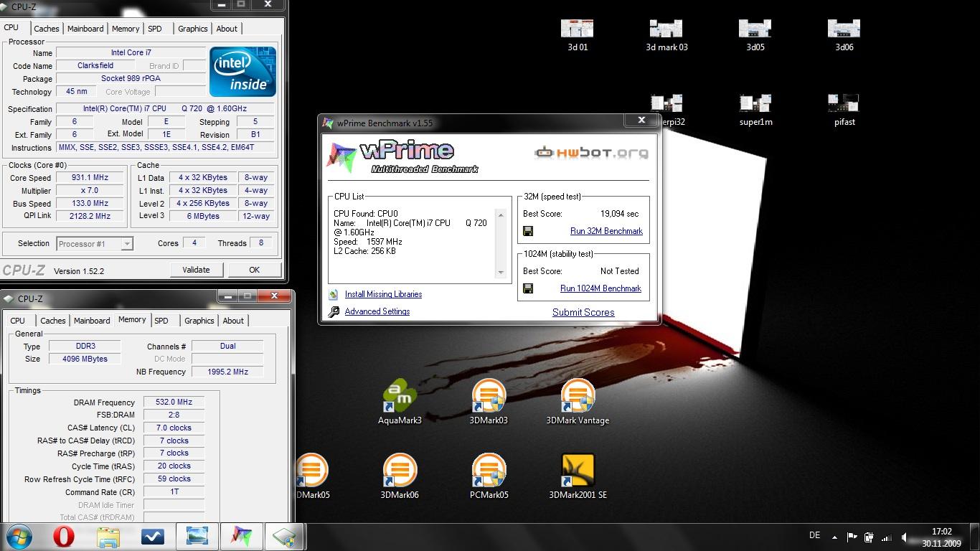The height and width of the screenshot is (551, 980).
Task: Open CPU tab in lower CPU-Z window
Action: click(x=18, y=321)
